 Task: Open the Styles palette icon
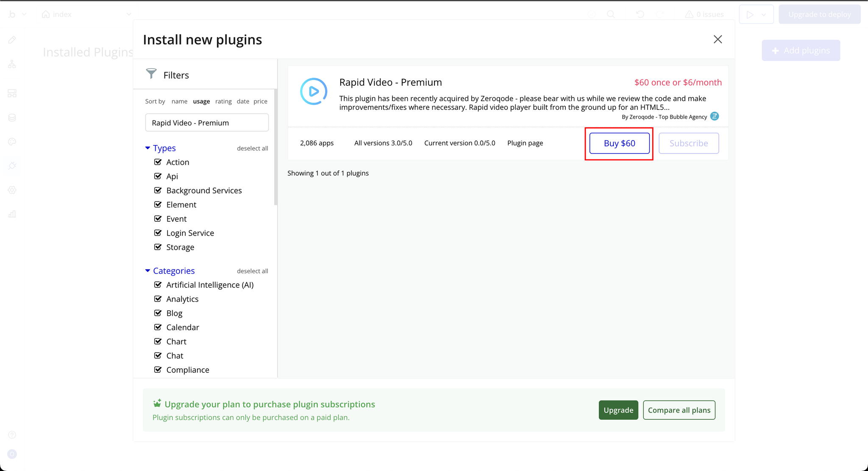[12, 142]
